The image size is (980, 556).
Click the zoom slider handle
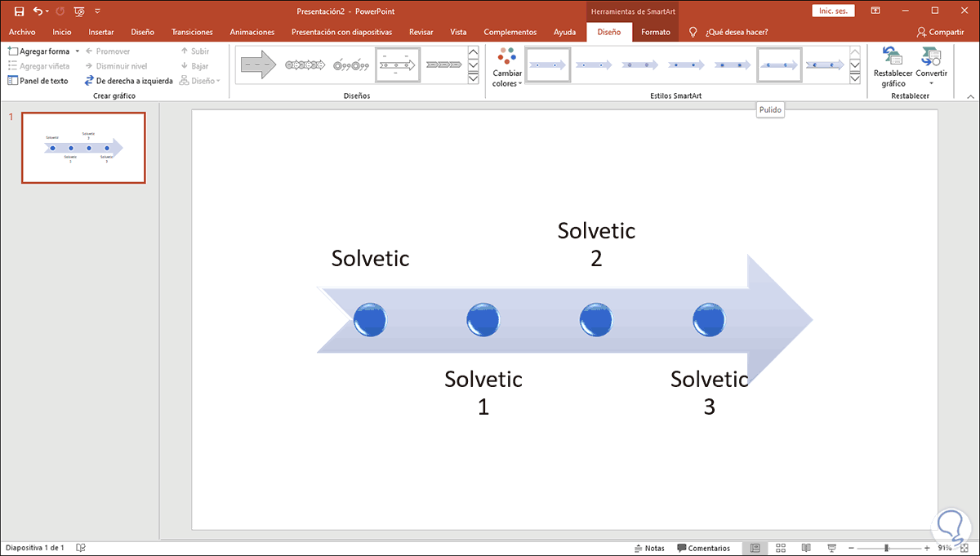coord(887,548)
